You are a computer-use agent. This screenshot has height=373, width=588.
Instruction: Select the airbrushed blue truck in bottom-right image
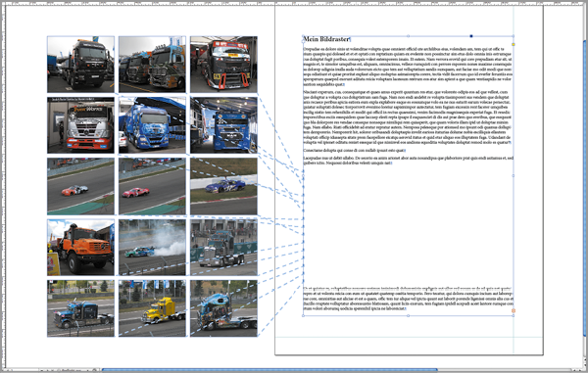pyautogui.click(x=223, y=308)
